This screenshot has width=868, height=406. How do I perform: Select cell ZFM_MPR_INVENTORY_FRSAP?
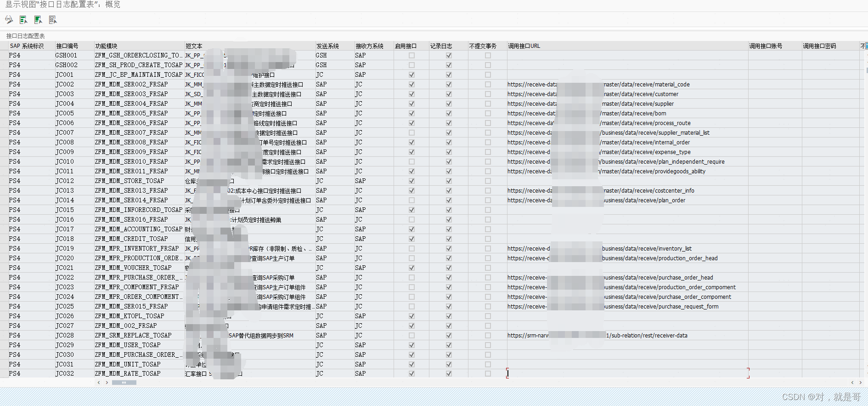139,248
